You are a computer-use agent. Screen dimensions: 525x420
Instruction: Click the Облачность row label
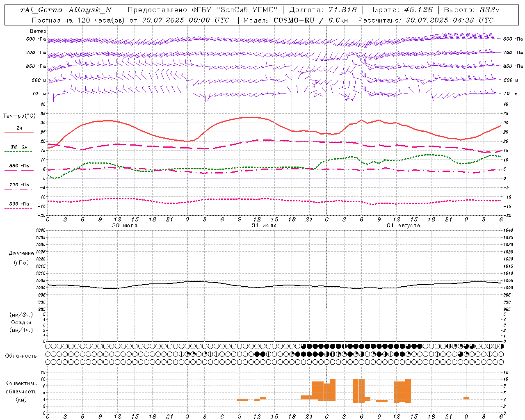21,356
